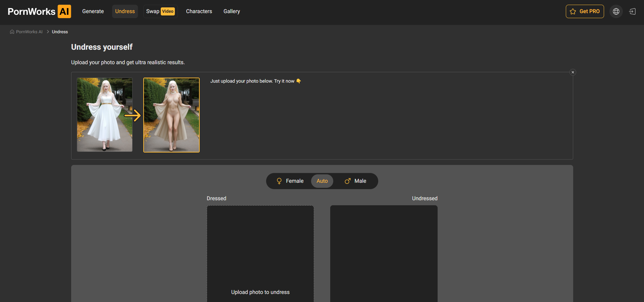Open the Generate tab
The width and height of the screenshot is (644, 302).
pos(93,11)
